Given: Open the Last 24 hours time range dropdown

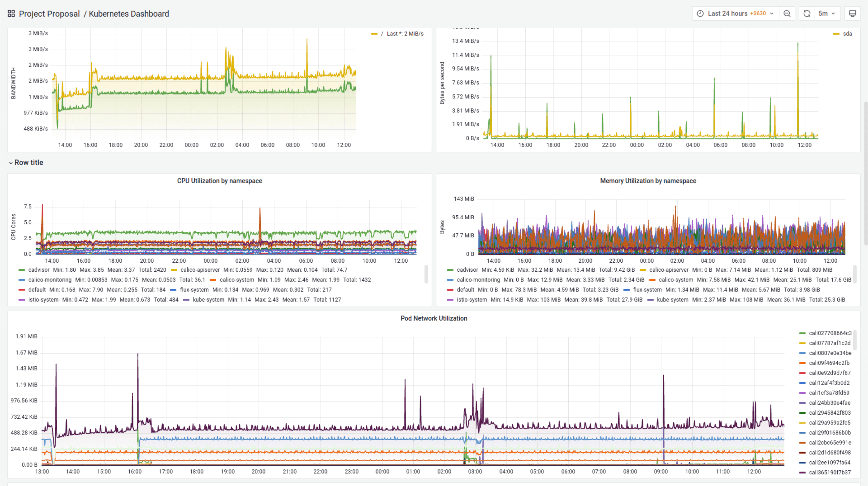Looking at the screenshot, I should [x=735, y=14].
